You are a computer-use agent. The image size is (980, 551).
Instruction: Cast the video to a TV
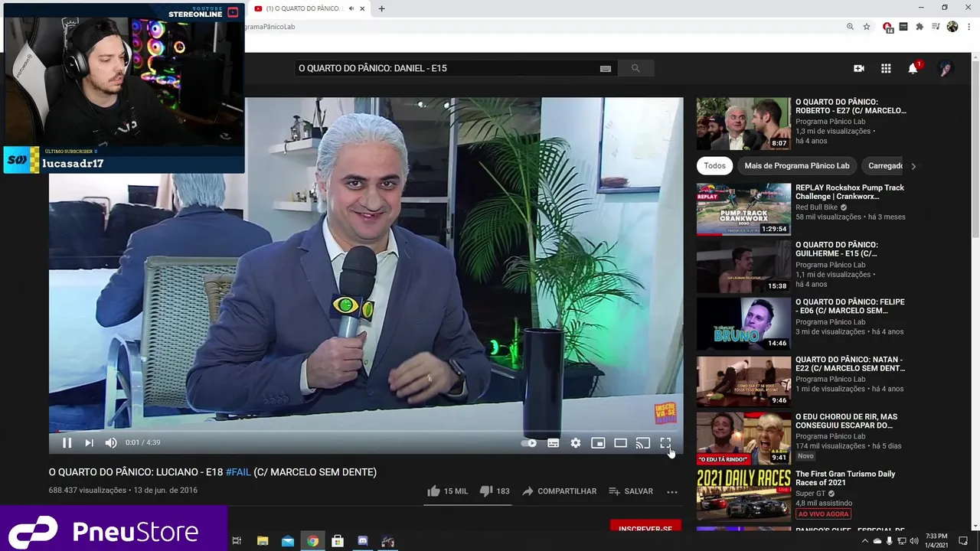click(643, 443)
